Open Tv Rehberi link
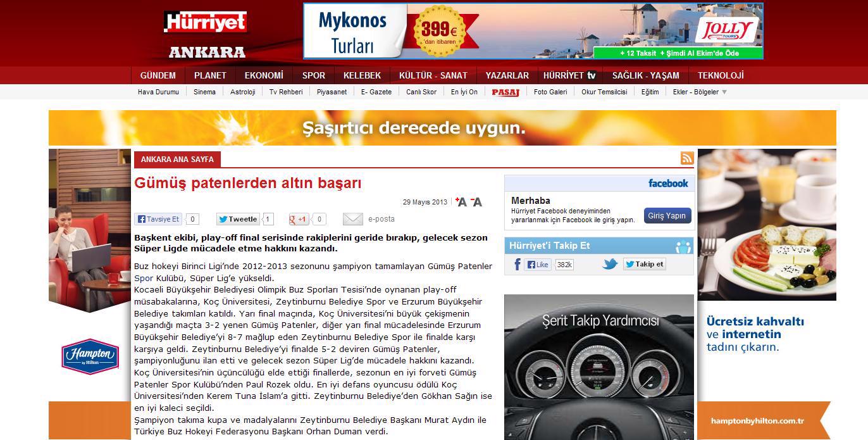The height and width of the screenshot is (440, 868). click(286, 92)
